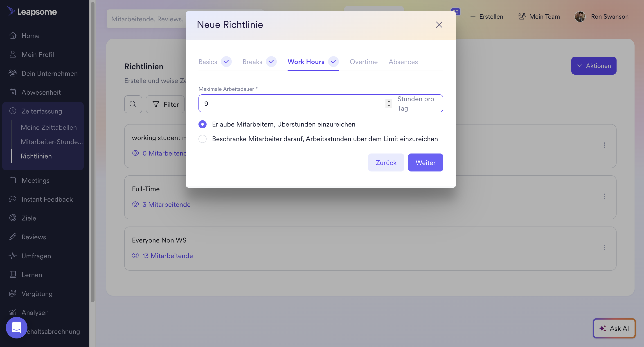Open options for Everyone Non WS
The height and width of the screenshot is (347, 644).
(x=604, y=248)
